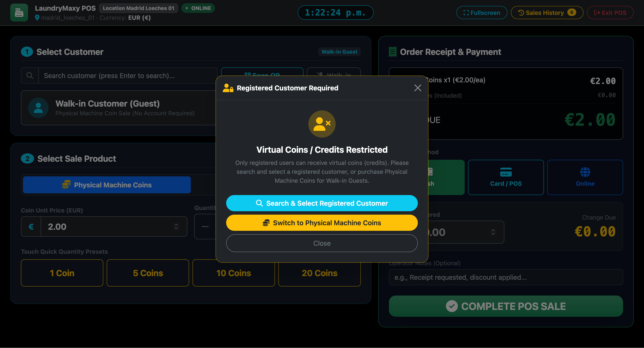Click the Coin Unit Price field showing 2.00
This screenshot has height=348, width=644.
(x=114, y=227)
